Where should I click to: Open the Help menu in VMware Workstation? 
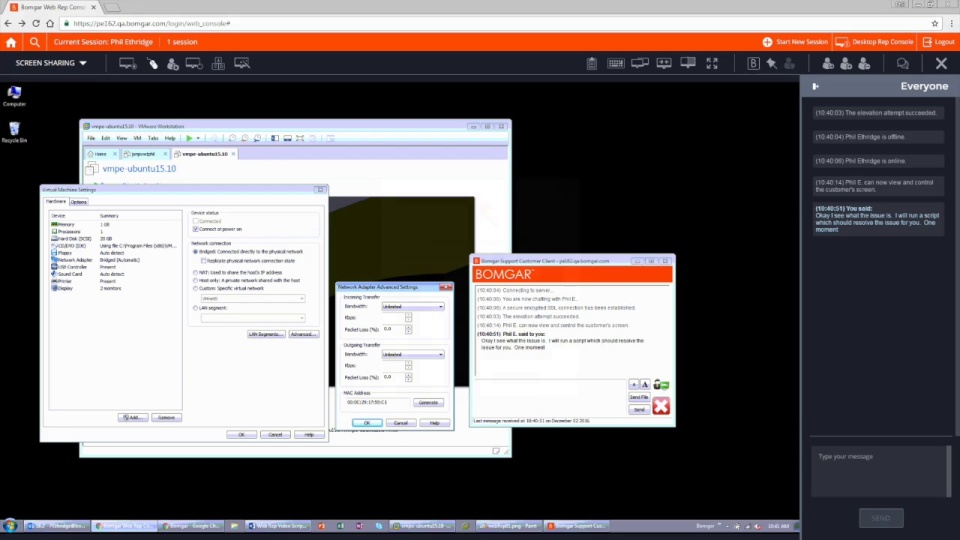pyautogui.click(x=170, y=138)
